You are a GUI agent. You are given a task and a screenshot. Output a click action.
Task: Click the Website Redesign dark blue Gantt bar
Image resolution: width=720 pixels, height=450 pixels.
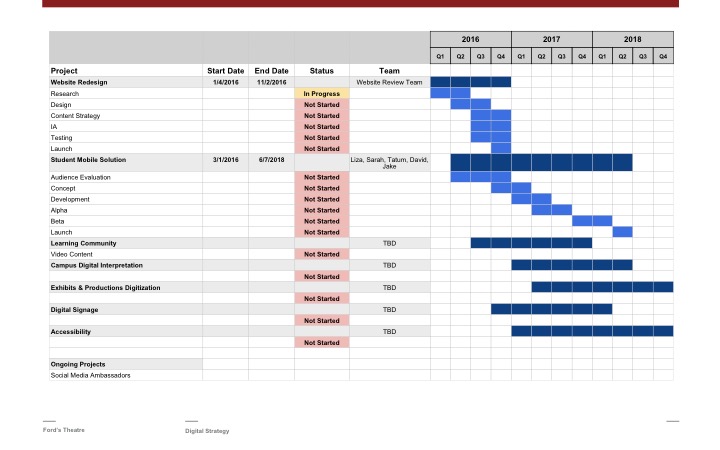pyautogui.click(x=471, y=82)
